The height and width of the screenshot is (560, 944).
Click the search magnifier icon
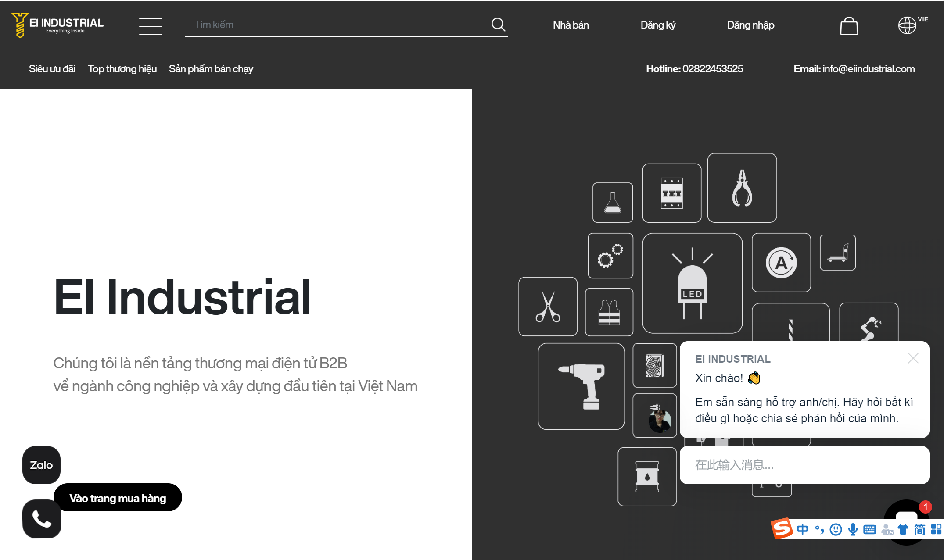click(x=499, y=25)
